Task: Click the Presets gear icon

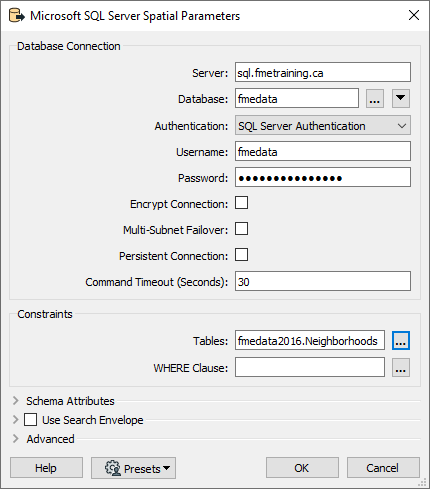Action: coord(113,468)
